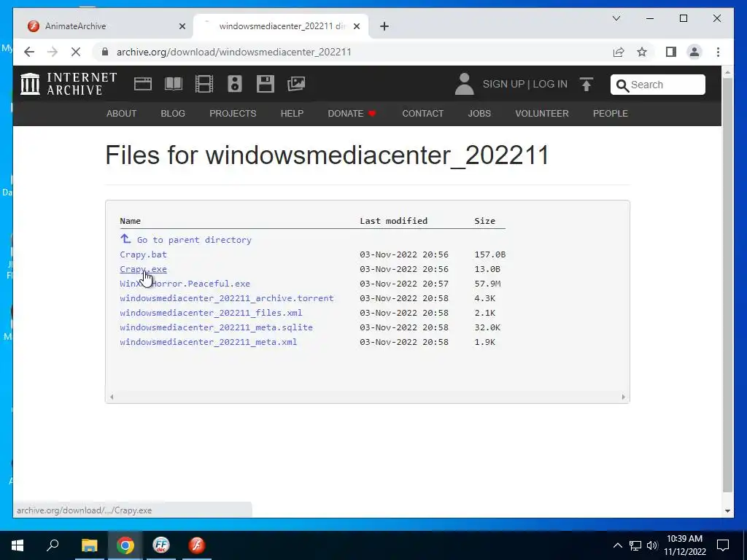Open the side panel icon

tap(671, 52)
